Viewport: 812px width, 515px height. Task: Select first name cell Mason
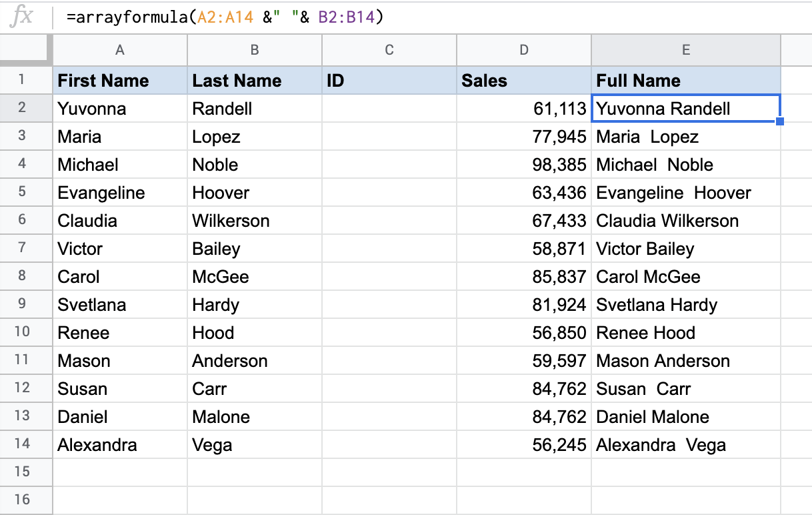click(x=120, y=361)
